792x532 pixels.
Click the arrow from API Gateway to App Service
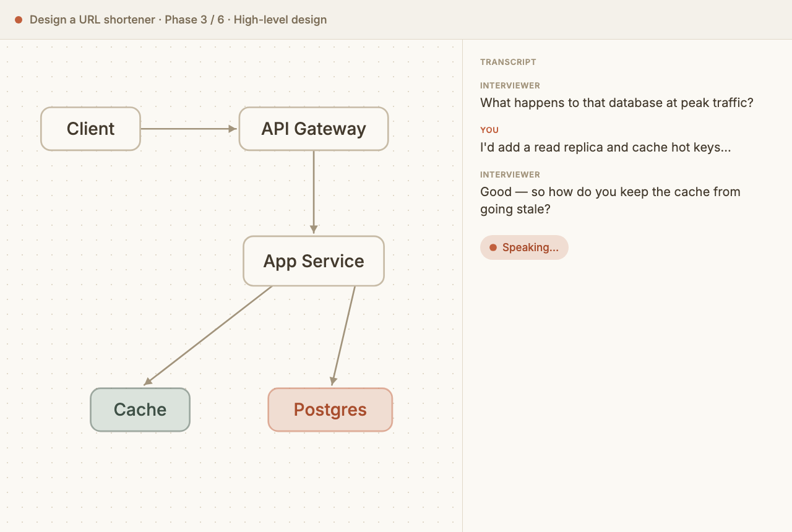(x=314, y=192)
